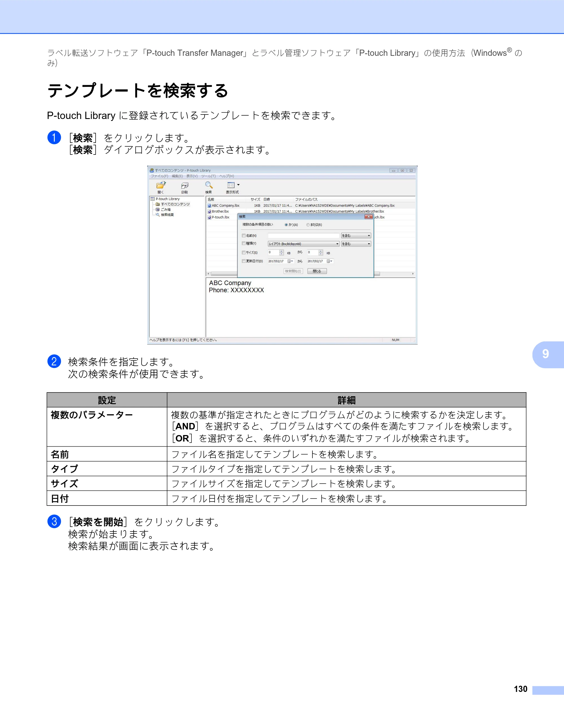Open the を含む dropdown in type row
This screenshot has width=564, height=728.
[x=356, y=244]
